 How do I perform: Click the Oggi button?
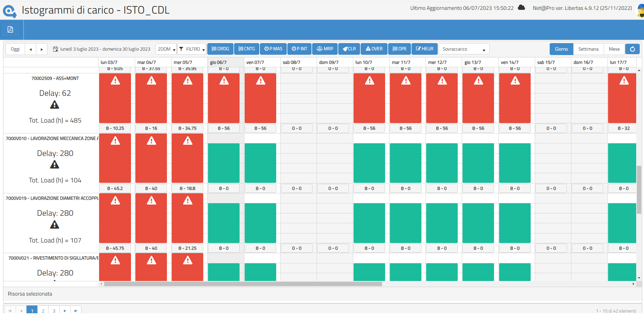click(15, 49)
